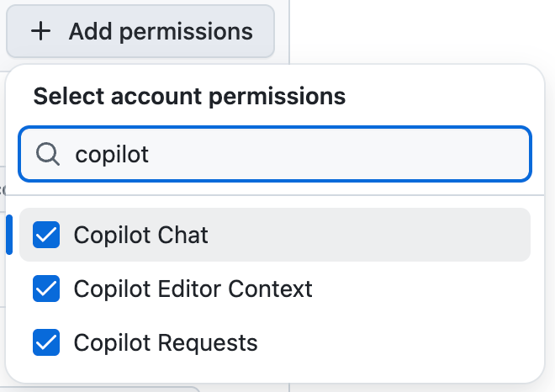The width and height of the screenshot is (555, 392).
Task: Click the checkmark icon beside Copilot Editor Context
Action: (x=46, y=289)
